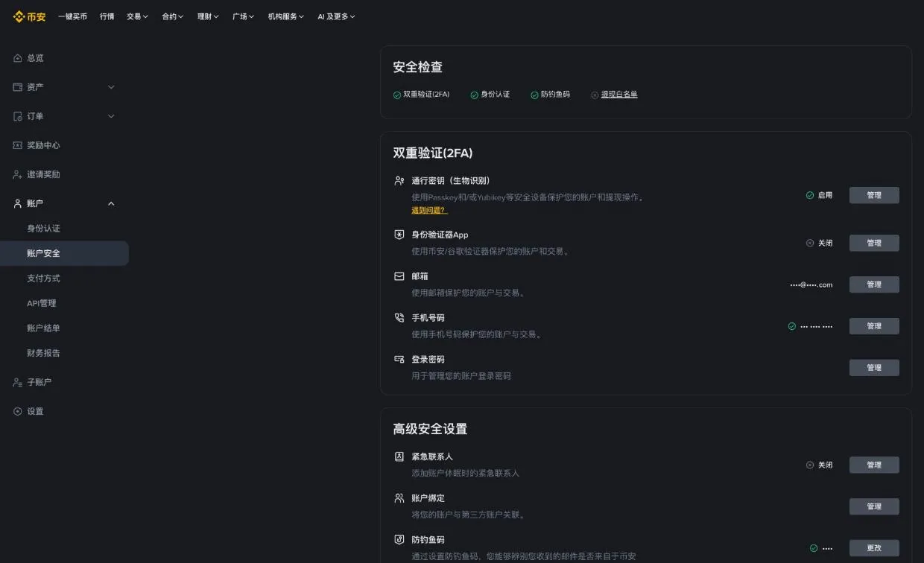The width and height of the screenshot is (924, 563).
Task: Click green check icon beside 身份认证 status
Action: coord(475,95)
